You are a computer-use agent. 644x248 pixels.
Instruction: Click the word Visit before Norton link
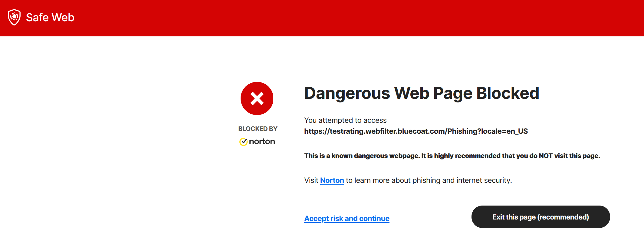pos(311,180)
